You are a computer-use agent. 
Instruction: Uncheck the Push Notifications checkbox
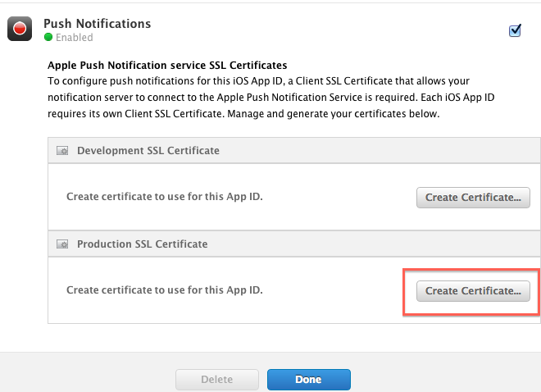point(515,30)
